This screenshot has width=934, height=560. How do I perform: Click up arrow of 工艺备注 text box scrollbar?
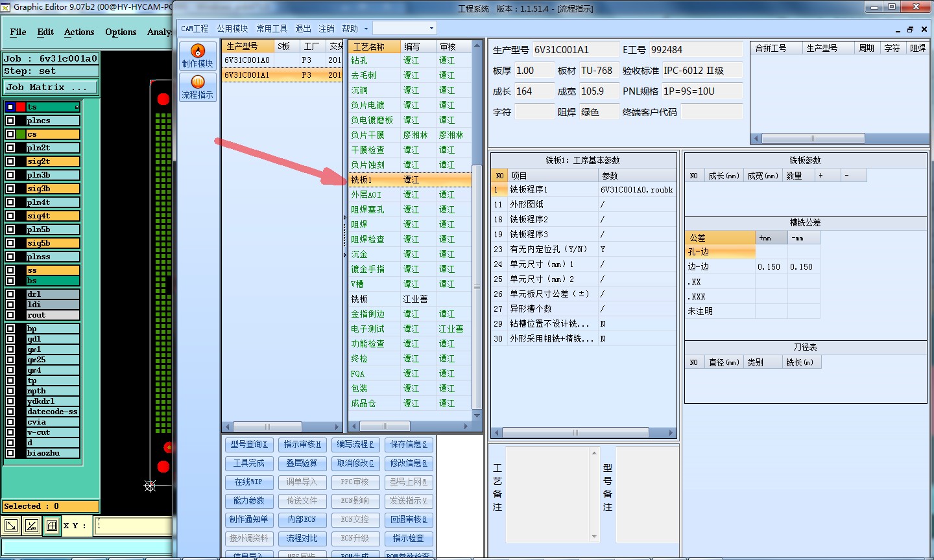(x=594, y=453)
